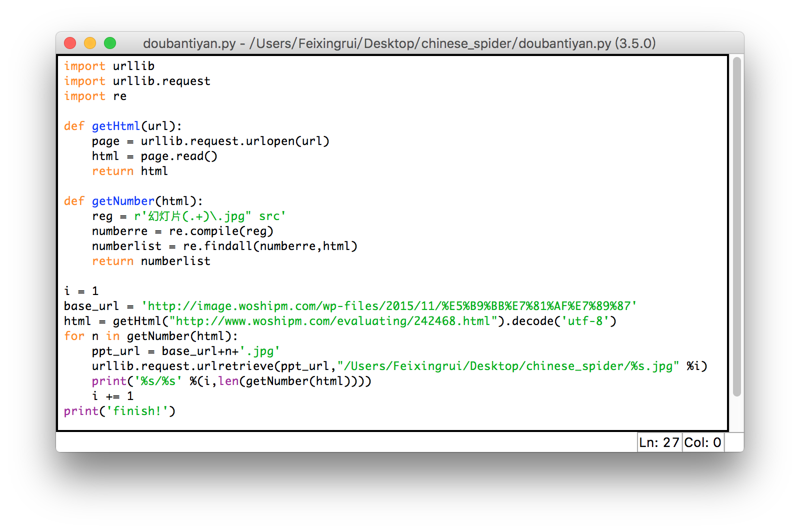The height and width of the screenshot is (532, 800).
Task: Click the first 'import urllib' line
Action: (x=109, y=66)
